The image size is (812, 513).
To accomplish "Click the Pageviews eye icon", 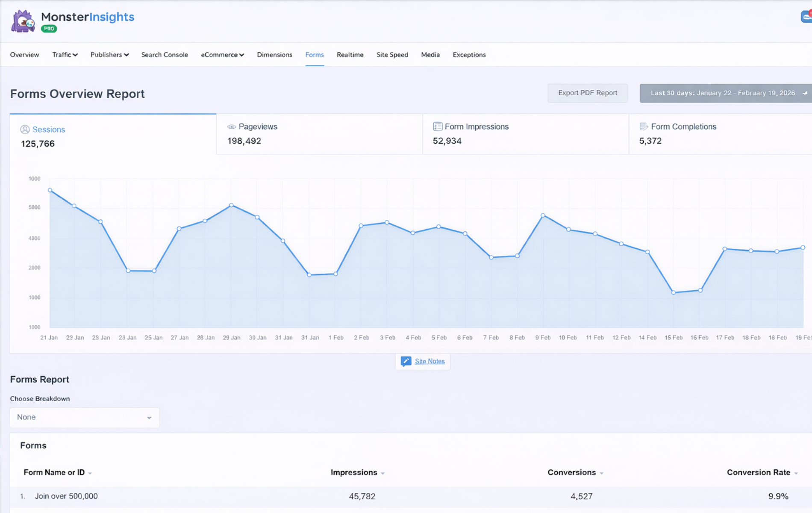I will click(232, 127).
